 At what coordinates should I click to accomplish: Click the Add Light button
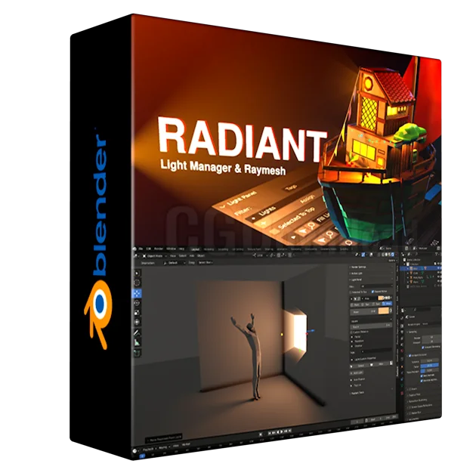[x=357, y=373]
